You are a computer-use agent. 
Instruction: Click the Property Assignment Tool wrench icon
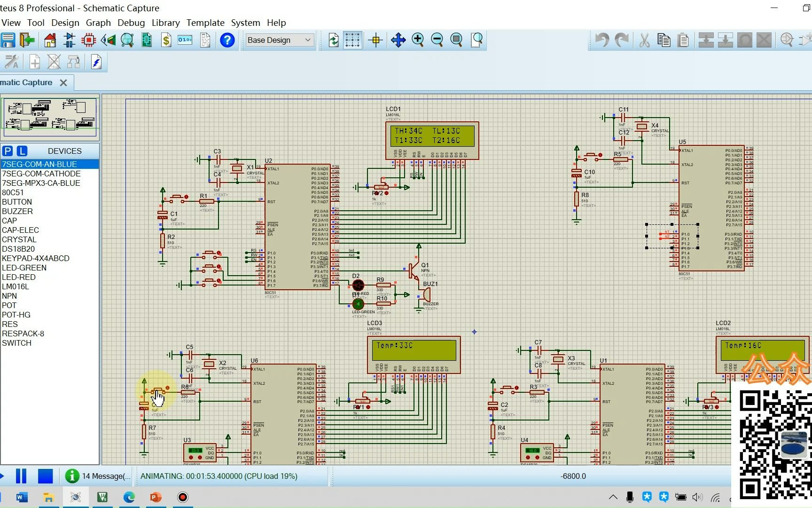12,62
